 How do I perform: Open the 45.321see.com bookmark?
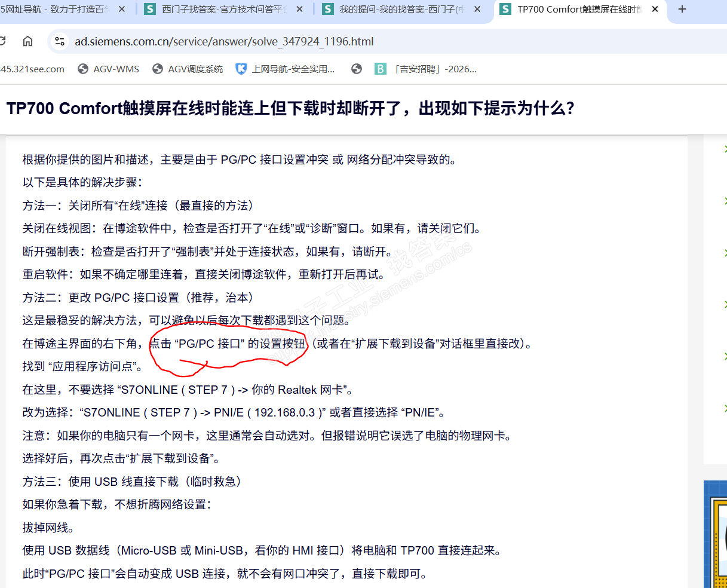click(x=32, y=69)
